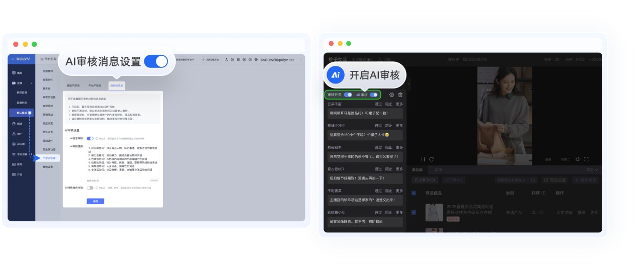
Task: Click the trash icon beside the moderation gear
Action: (x=400, y=95)
